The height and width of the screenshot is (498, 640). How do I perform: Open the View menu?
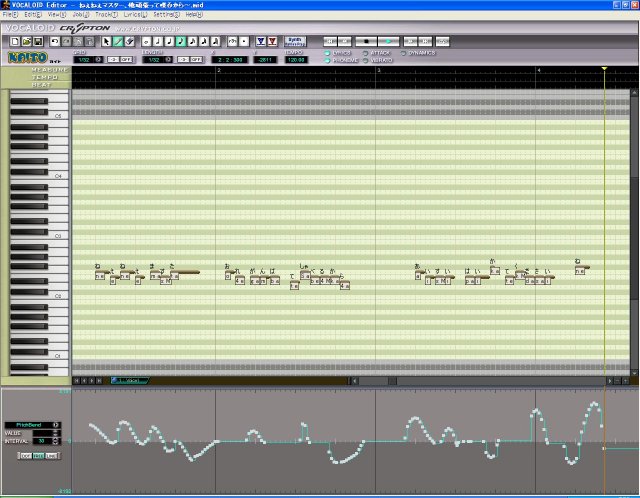point(57,15)
